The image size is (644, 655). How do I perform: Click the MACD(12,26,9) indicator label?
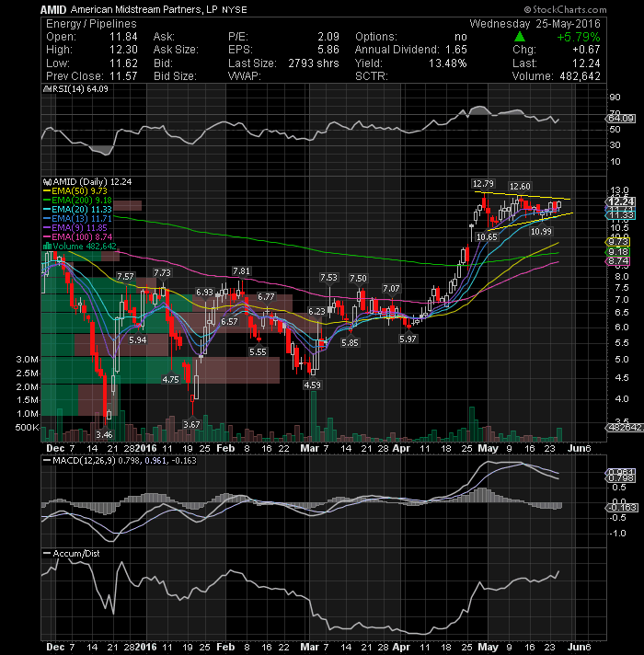(120, 460)
